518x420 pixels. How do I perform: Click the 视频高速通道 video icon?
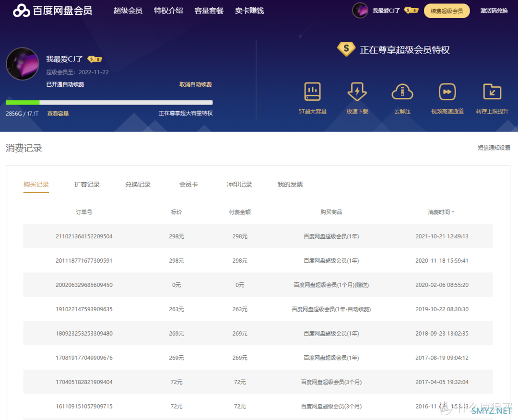pos(447,92)
